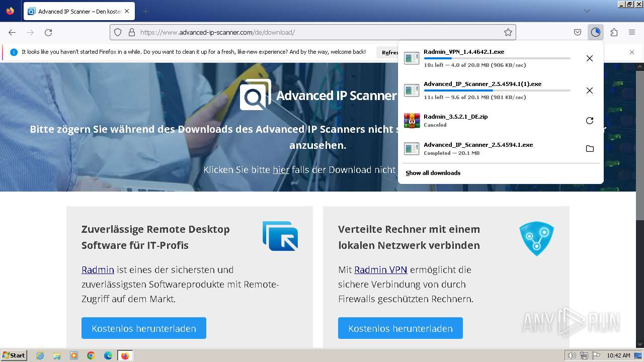Open the media player taskbar icon
Viewport: 644px width, 362px height.
point(74,355)
